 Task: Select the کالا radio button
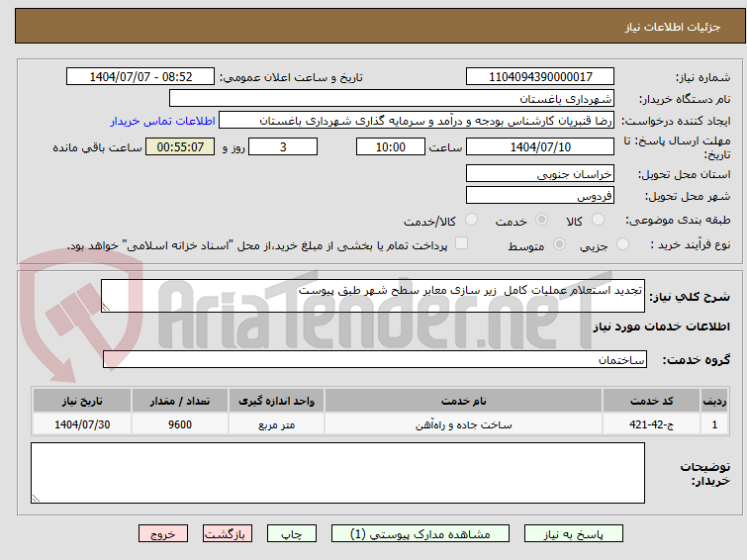(598, 220)
